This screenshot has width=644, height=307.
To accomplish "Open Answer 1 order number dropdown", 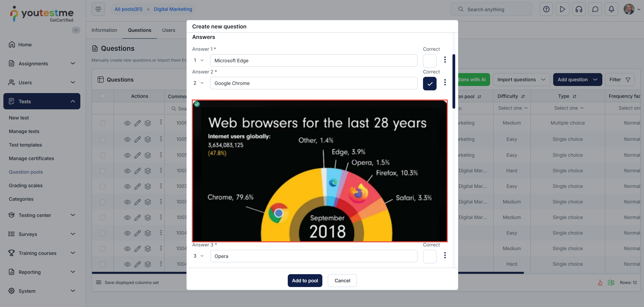I will click(x=199, y=60).
